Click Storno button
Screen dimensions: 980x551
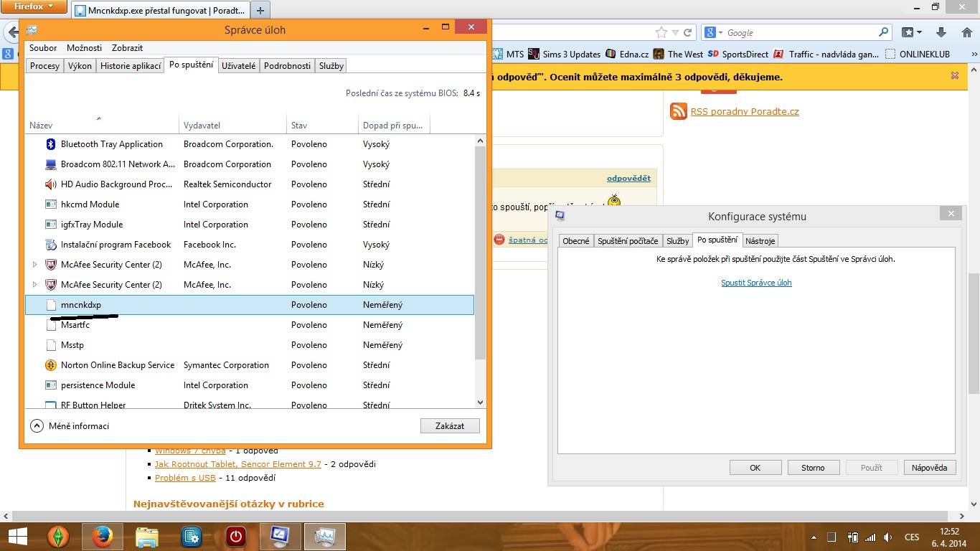[x=813, y=468]
